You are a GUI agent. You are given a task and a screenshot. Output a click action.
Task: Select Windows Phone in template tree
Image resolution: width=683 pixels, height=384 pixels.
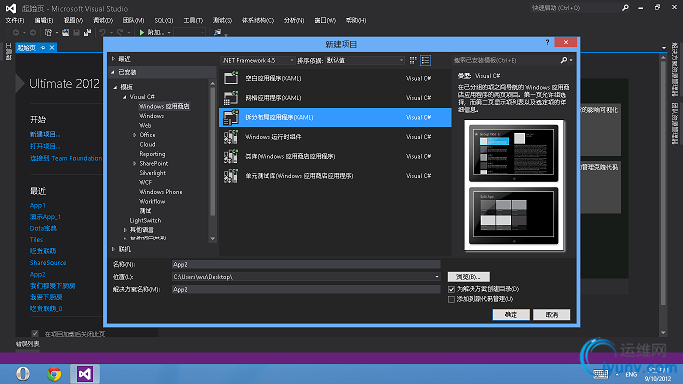pyautogui.click(x=160, y=192)
